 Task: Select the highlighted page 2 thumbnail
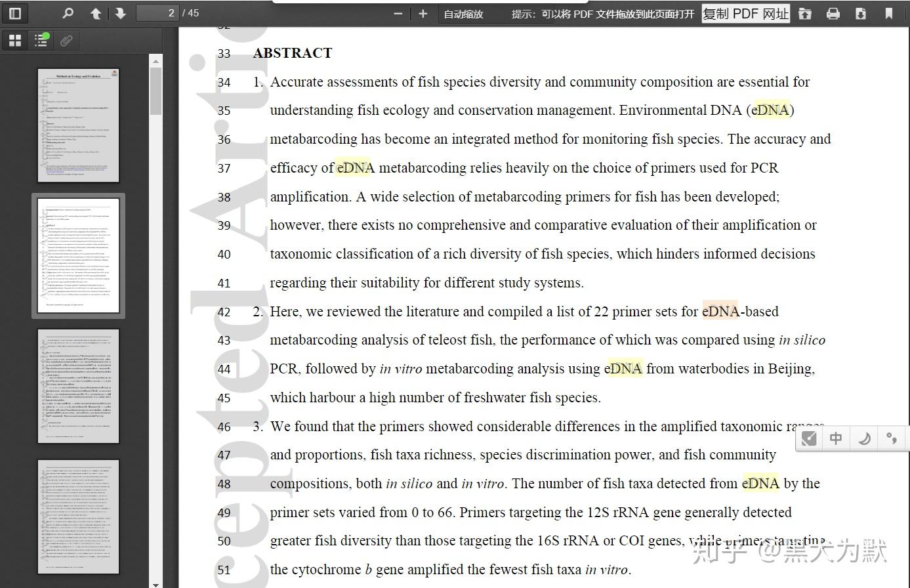(78, 256)
